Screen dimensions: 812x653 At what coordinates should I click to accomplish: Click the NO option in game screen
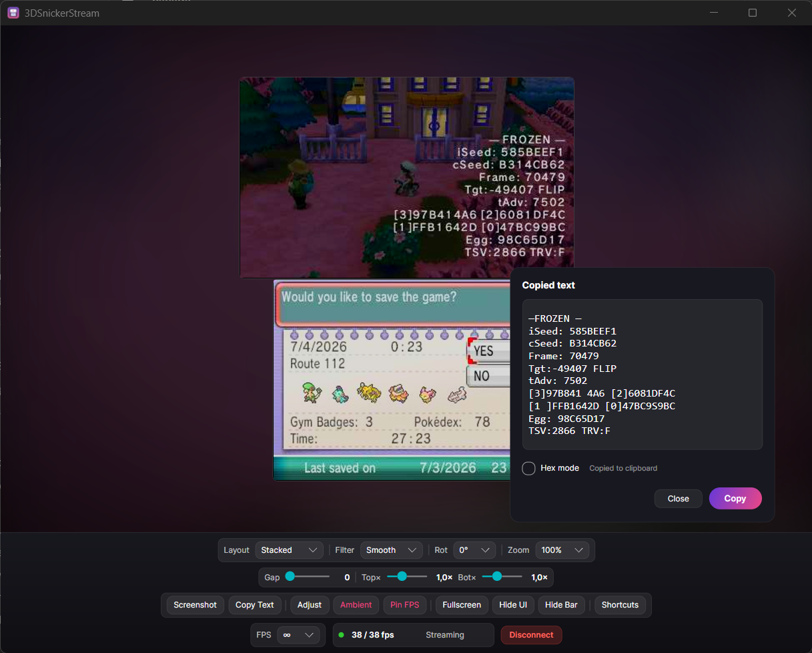point(488,376)
